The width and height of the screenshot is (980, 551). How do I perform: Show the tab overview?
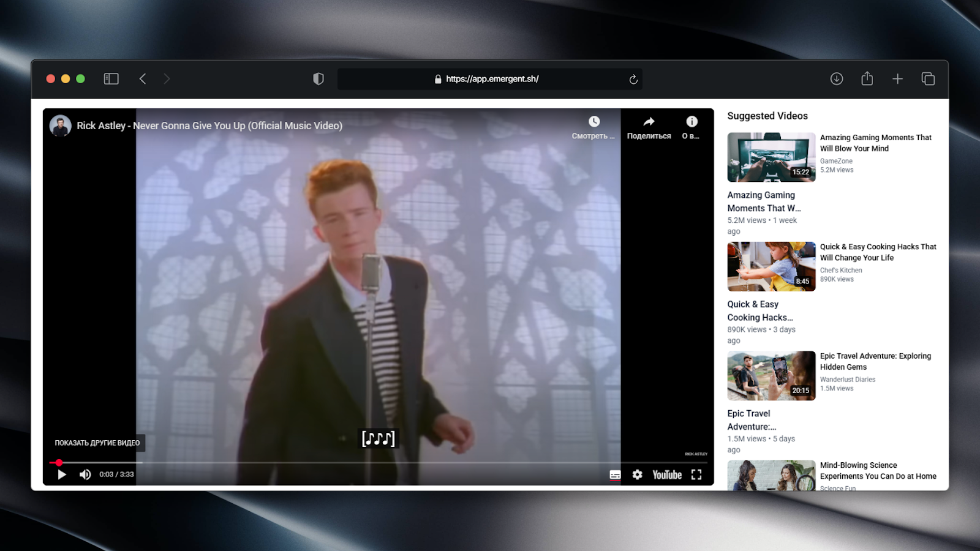[x=928, y=79]
